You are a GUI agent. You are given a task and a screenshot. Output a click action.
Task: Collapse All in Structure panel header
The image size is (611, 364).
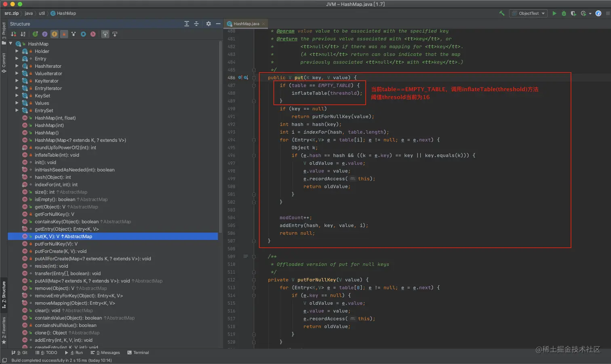coord(196,24)
